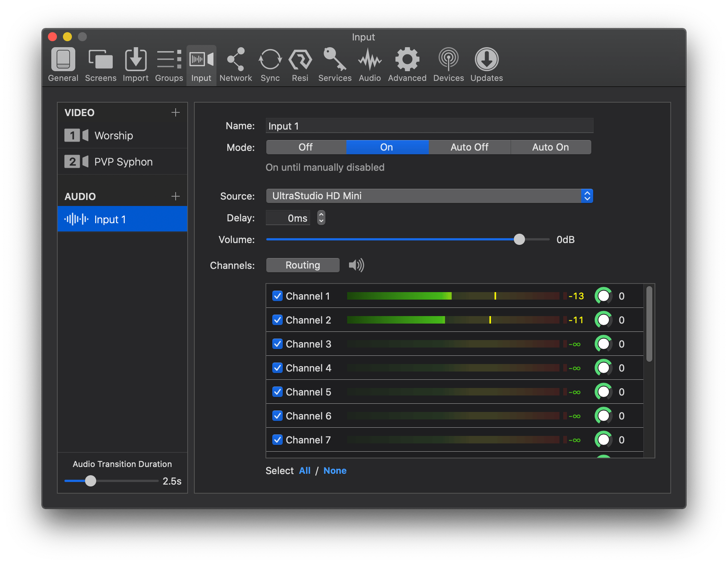Click the Select None link
The height and width of the screenshot is (564, 728).
335,471
